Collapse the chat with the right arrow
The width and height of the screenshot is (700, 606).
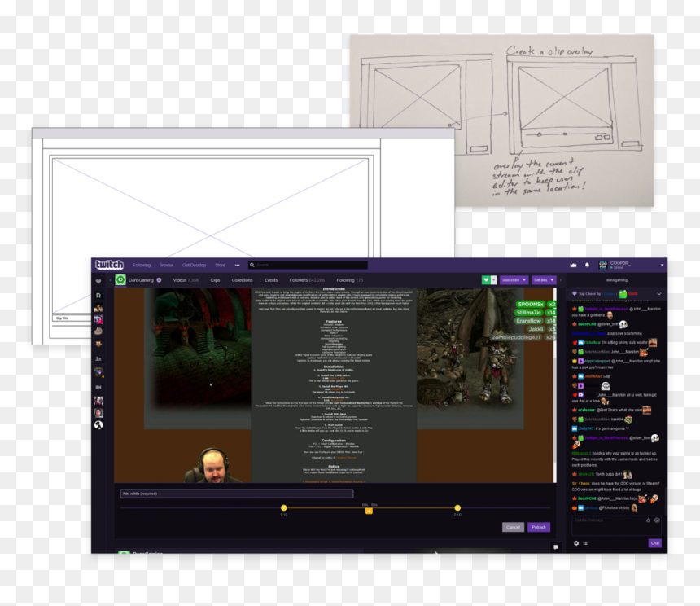tap(561, 280)
